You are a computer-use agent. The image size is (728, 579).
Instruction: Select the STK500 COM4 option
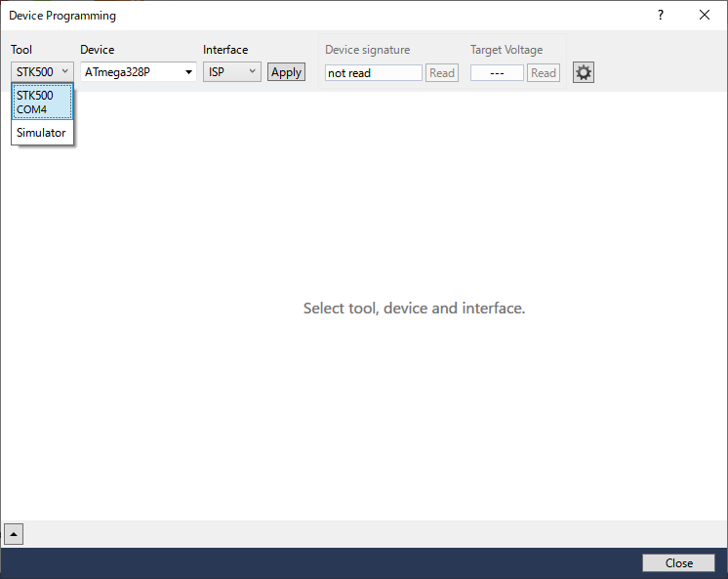point(42,103)
